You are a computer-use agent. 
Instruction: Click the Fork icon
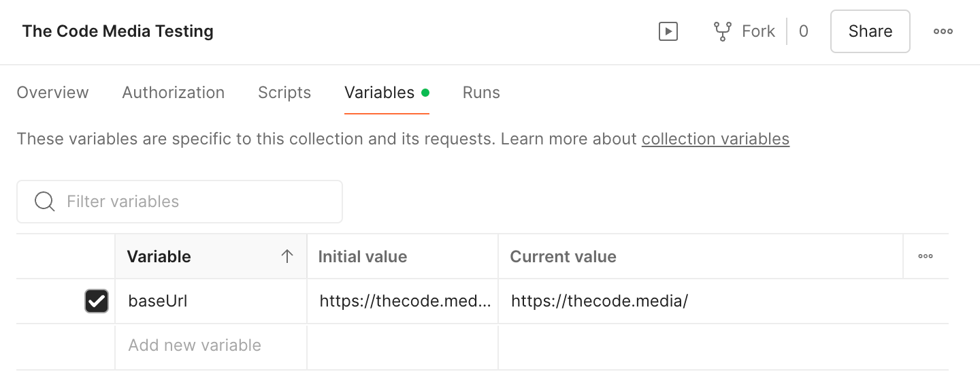click(722, 31)
